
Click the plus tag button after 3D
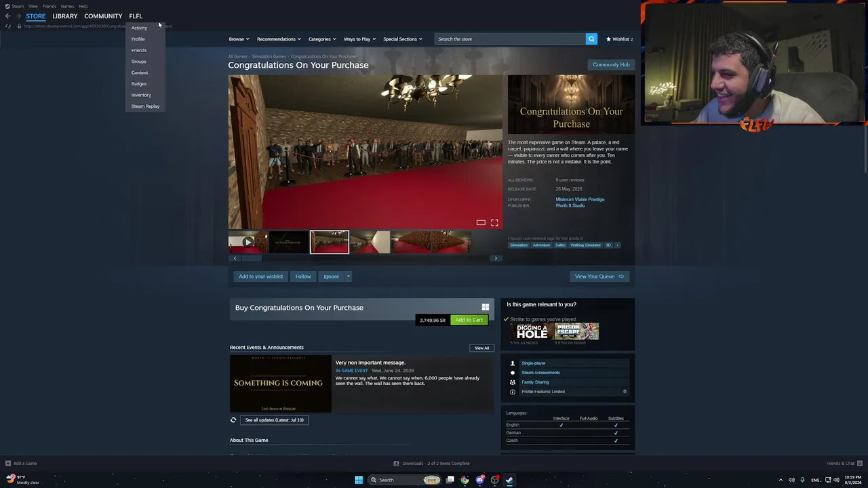pos(617,245)
